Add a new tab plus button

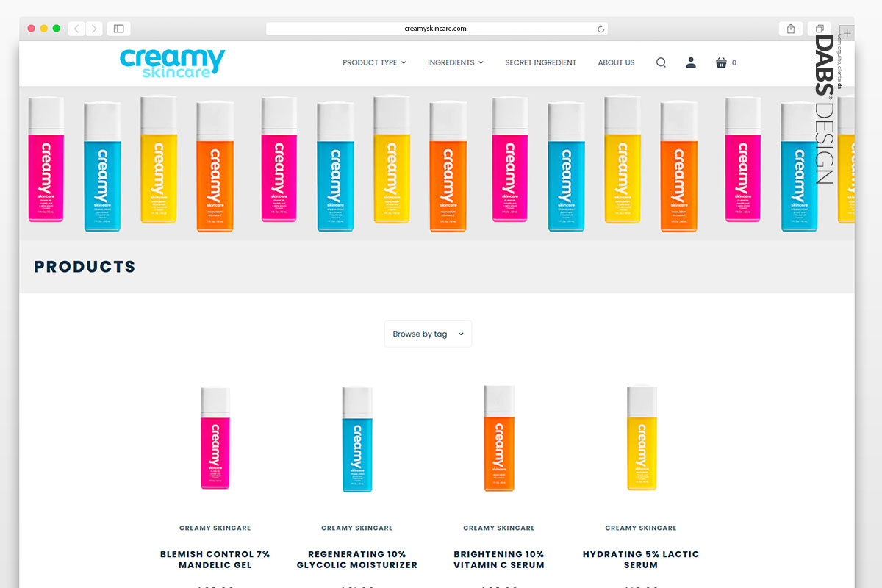coord(847,33)
